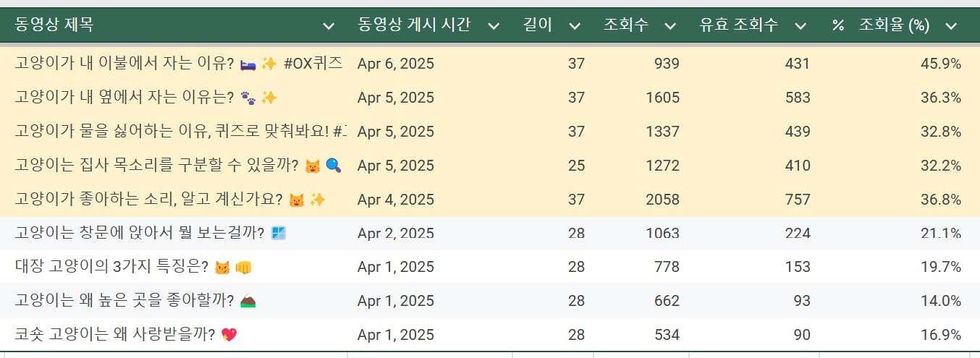Click the 45.9% view rate cell

940,64
